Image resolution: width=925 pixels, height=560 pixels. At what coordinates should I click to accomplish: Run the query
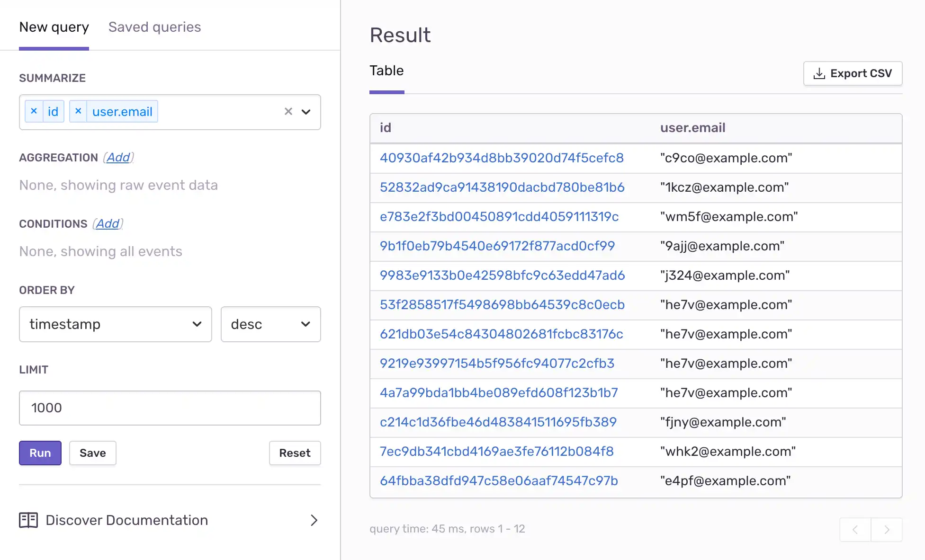tap(40, 453)
